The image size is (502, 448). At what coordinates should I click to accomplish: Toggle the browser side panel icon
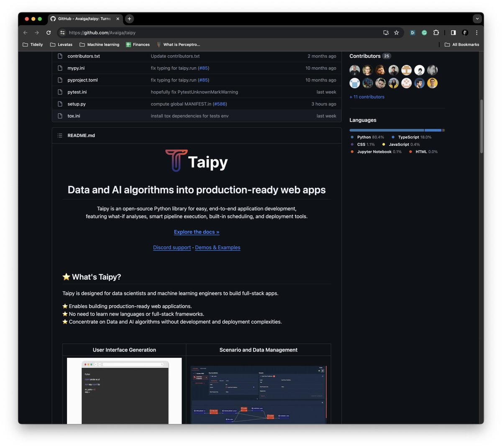pyautogui.click(x=453, y=33)
